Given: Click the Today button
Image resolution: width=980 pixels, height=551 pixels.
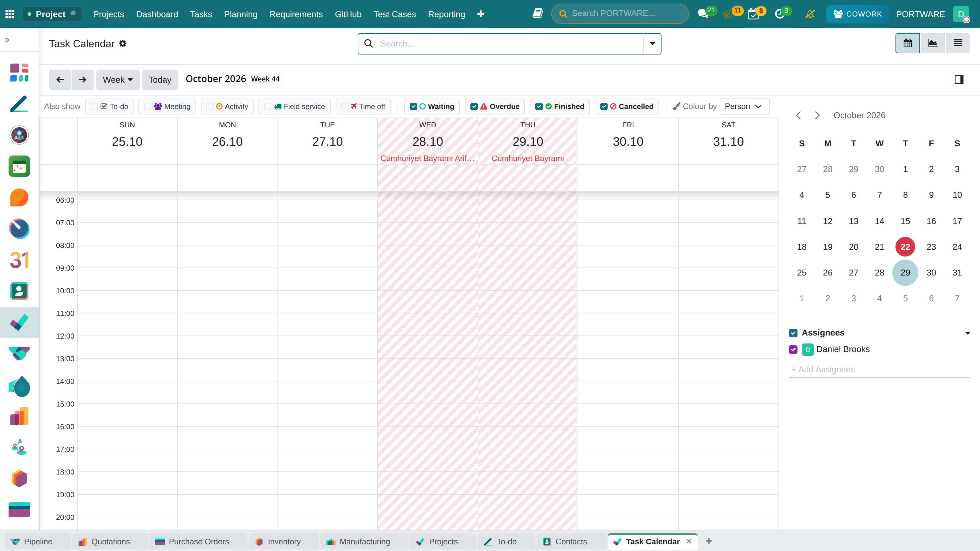Looking at the screenshot, I should tap(160, 80).
